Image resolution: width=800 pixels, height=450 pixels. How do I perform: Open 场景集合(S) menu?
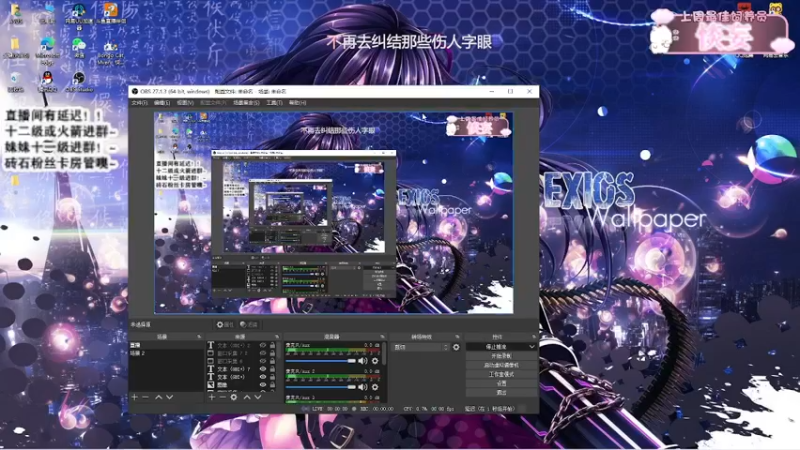246,103
